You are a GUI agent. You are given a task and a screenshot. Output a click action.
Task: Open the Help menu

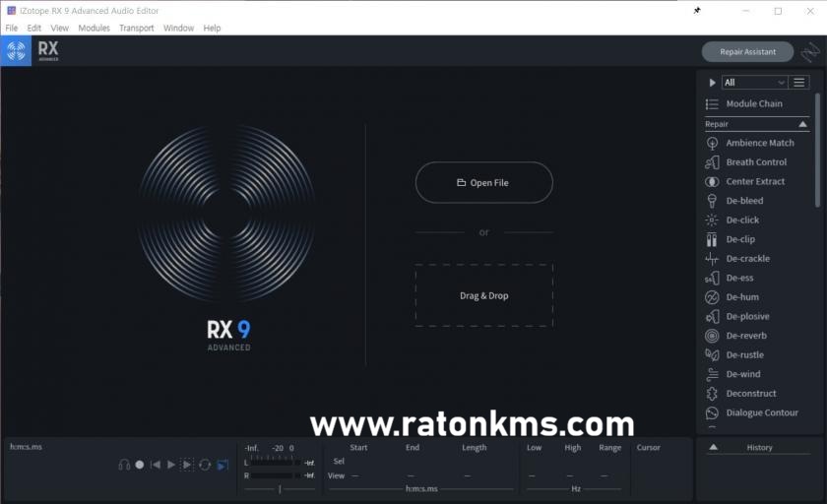pos(212,28)
